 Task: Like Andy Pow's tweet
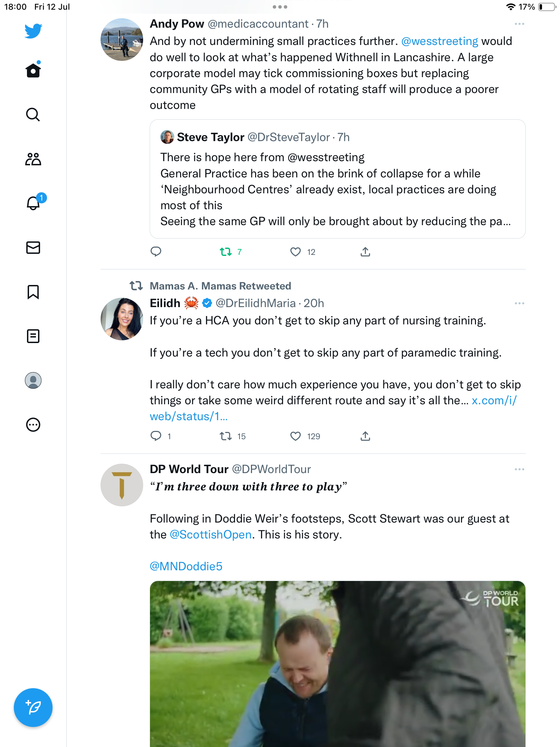pyautogui.click(x=296, y=252)
